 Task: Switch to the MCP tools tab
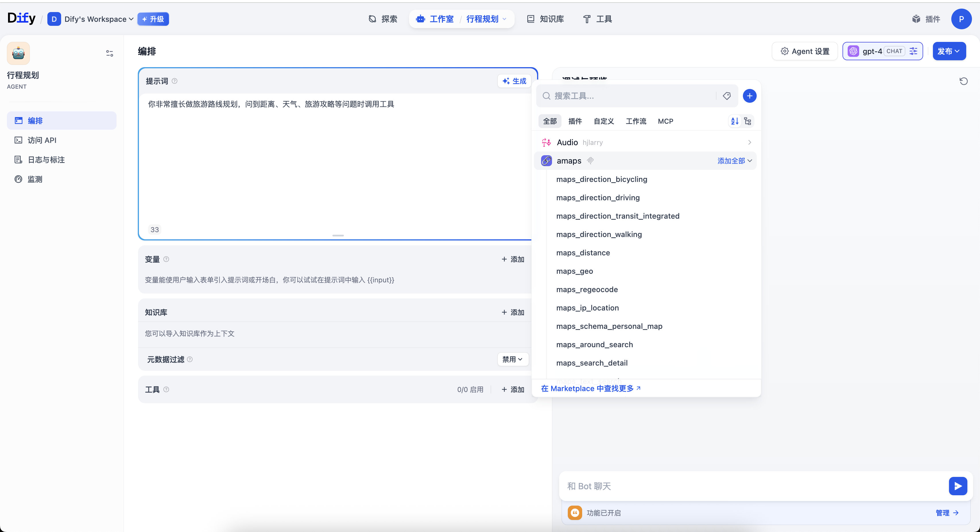(665, 121)
